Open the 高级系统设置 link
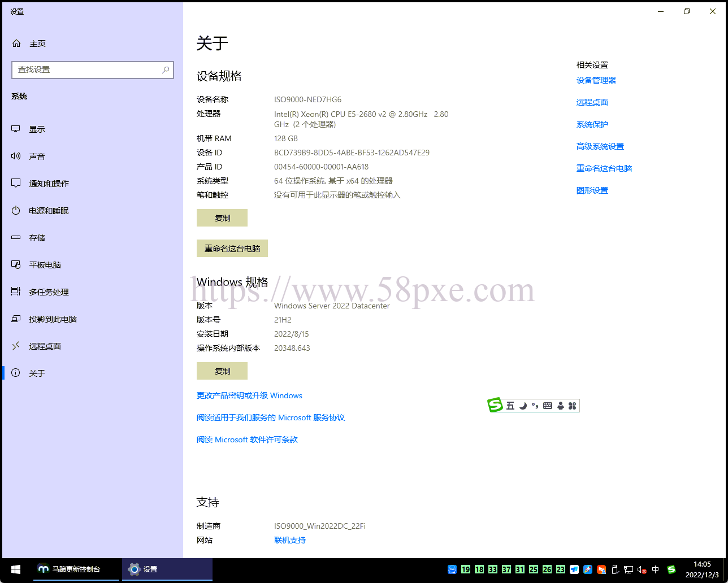Image resolution: width=728 pixels, height=583 pixels. click(600, 146)
